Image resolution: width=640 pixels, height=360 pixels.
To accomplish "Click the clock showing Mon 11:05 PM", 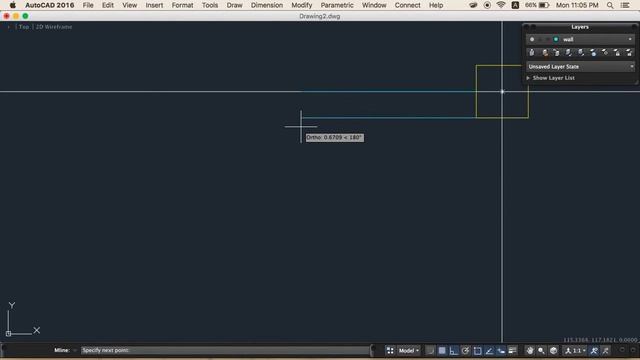I will [577, 5].
